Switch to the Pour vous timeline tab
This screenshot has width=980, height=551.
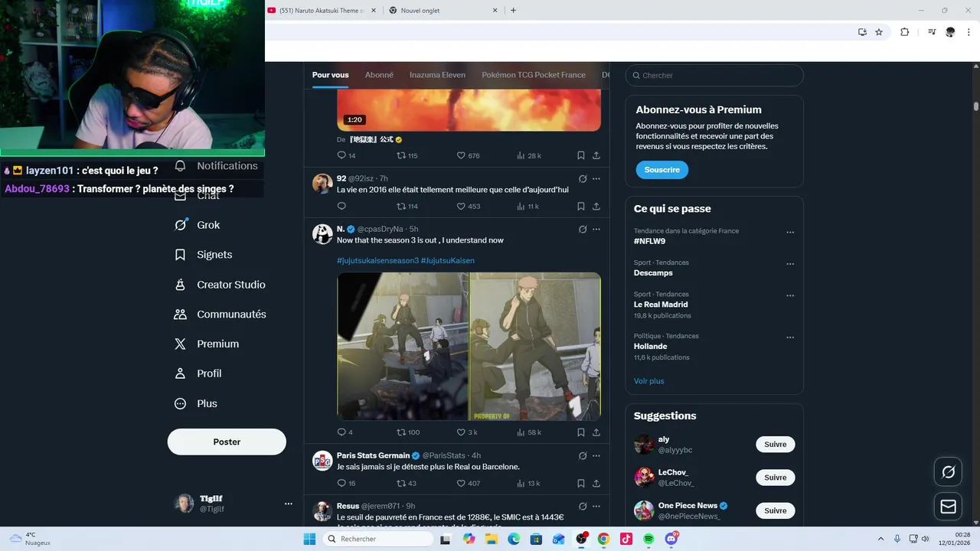pyautogui.click(x=330, y=75)
